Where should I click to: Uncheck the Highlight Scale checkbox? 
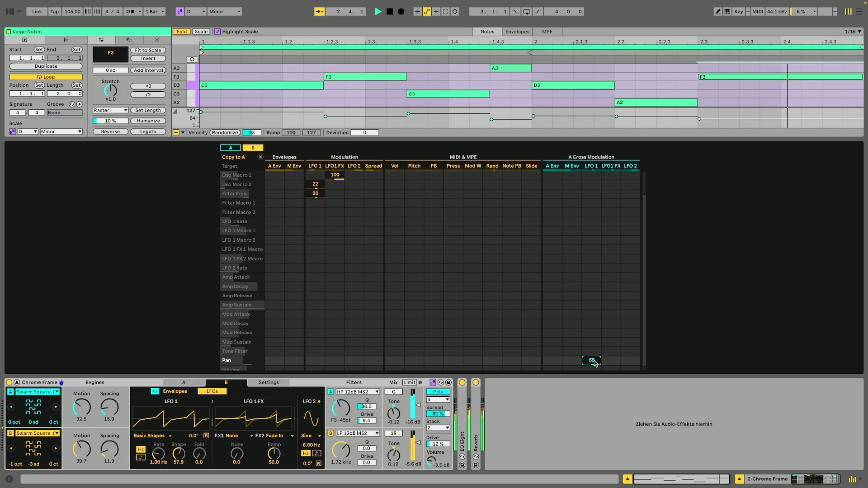pos(217,32)
